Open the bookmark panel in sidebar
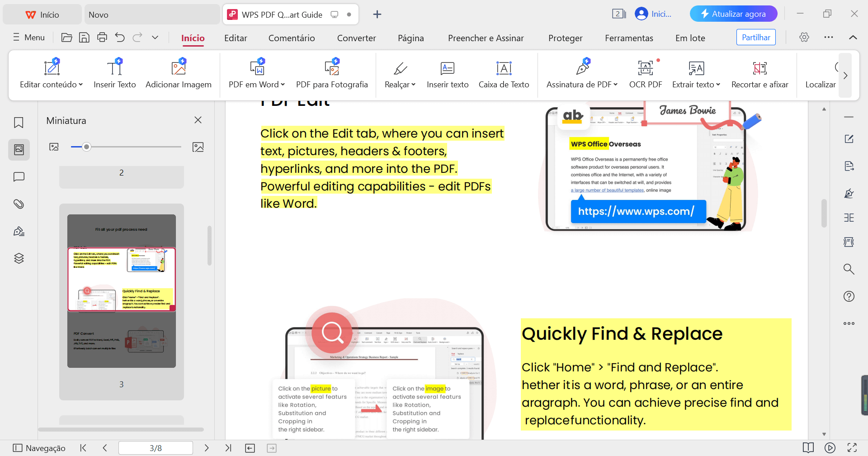Viewport: 868px width, 456px height. pos(19,123)
